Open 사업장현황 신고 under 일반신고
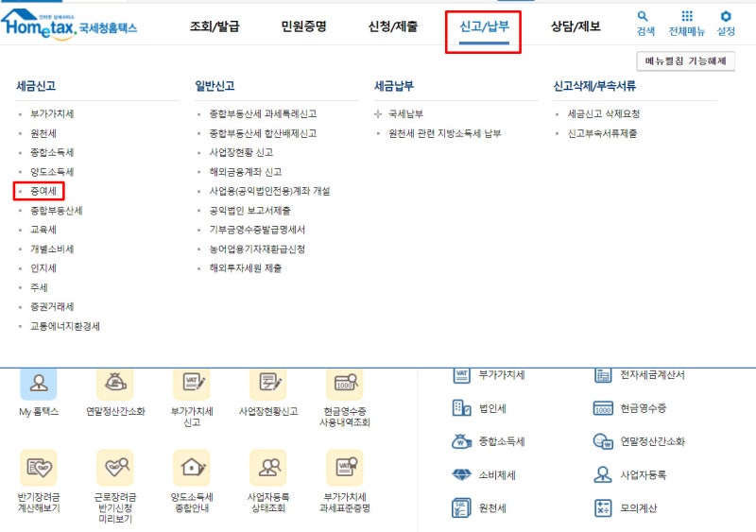756x532 pixels. [x=241, y=152]
